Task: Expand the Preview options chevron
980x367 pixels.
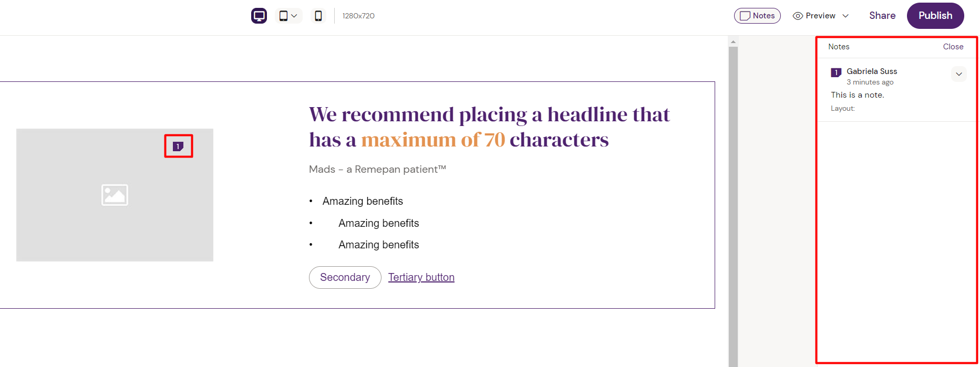Action: [845, 16]
